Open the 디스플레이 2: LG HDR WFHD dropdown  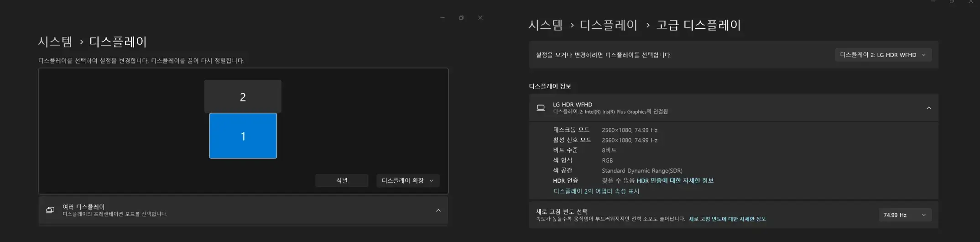click(883, 55)
